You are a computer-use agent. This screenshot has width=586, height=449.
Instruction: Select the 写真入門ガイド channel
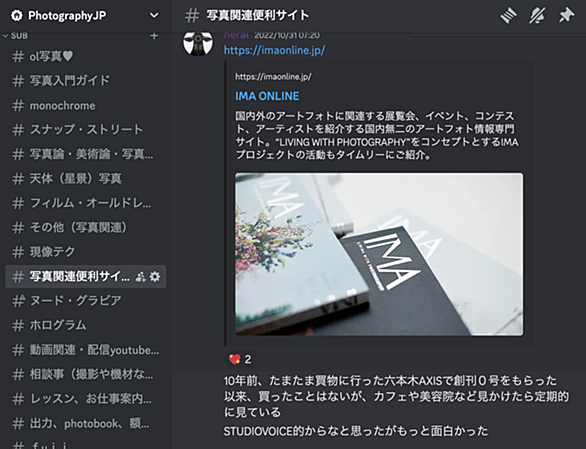tap(86, 80)
